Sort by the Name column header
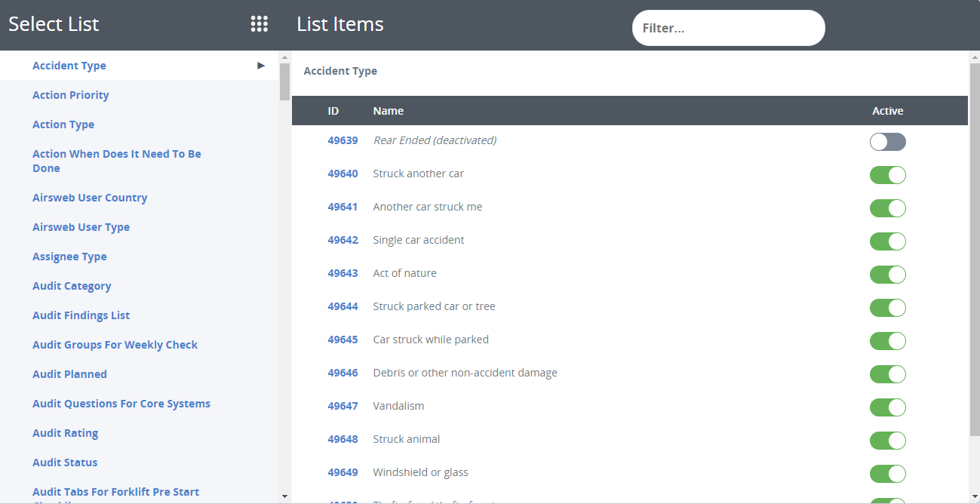The height and width of the screenshot is (504, 980). (x=388, y=111)
